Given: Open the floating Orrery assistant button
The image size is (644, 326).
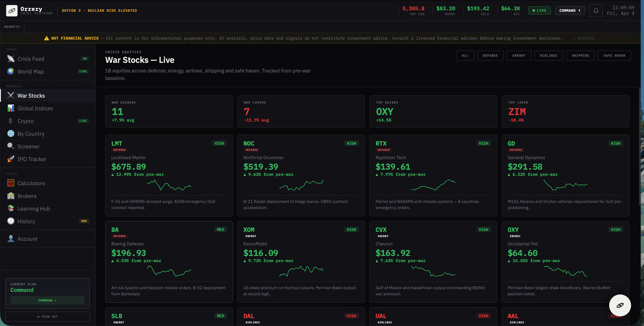Looking at the screenshot, I should pyautogui.click(x=620, y=305).
